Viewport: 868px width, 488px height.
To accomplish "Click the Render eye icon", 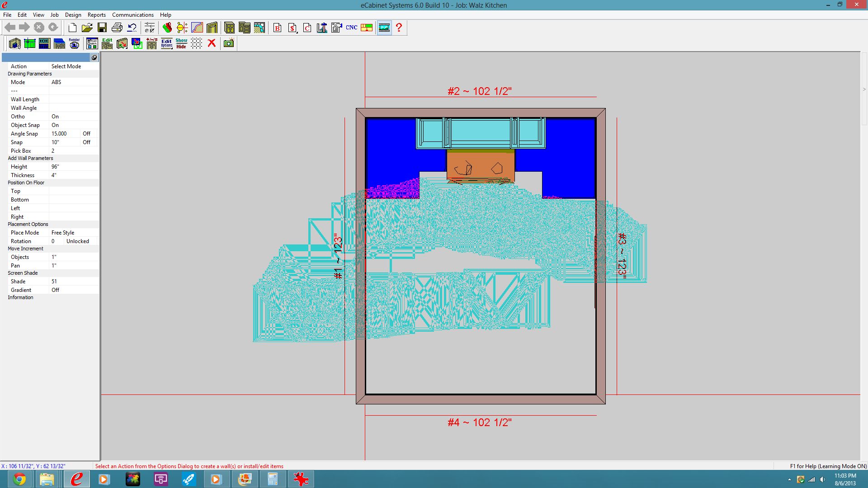I will [74, 43].
